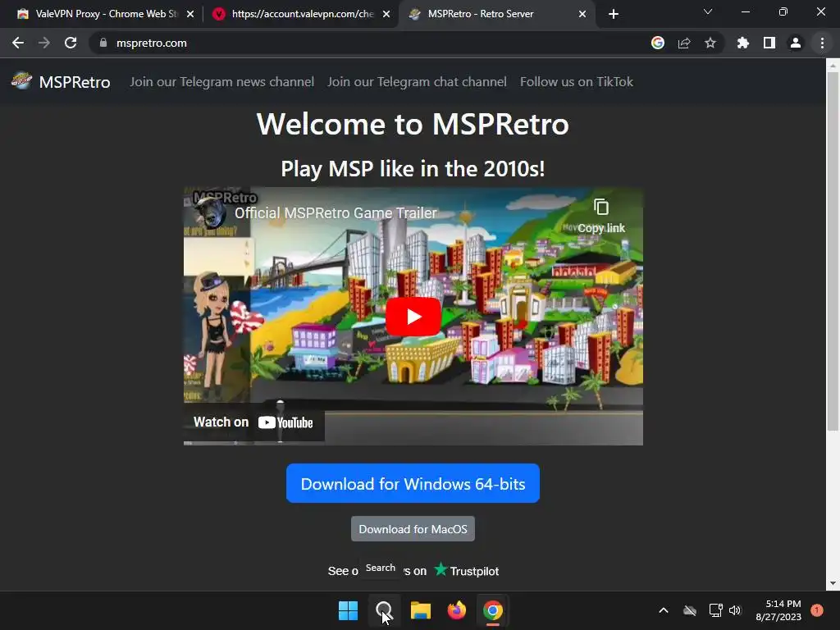The height and width of the screenshot is (630, 840).
Task: Share this page from the address bar
Action: coord(684,43)
